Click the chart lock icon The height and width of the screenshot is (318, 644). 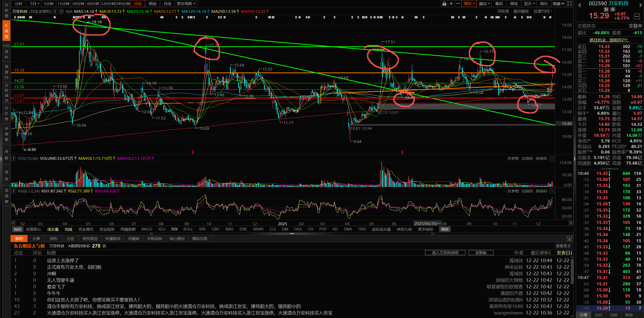point(444,4)
